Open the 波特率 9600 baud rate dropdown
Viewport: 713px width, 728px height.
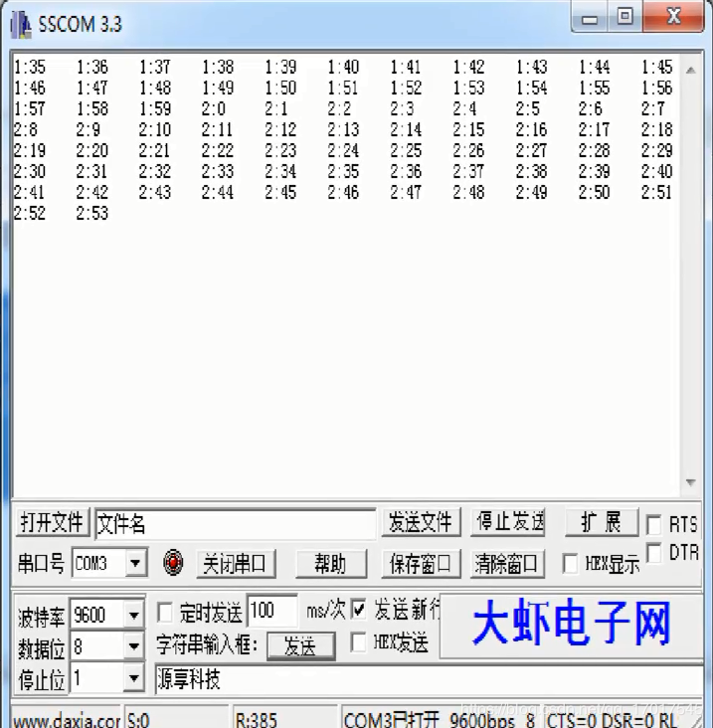coord(133,616)
